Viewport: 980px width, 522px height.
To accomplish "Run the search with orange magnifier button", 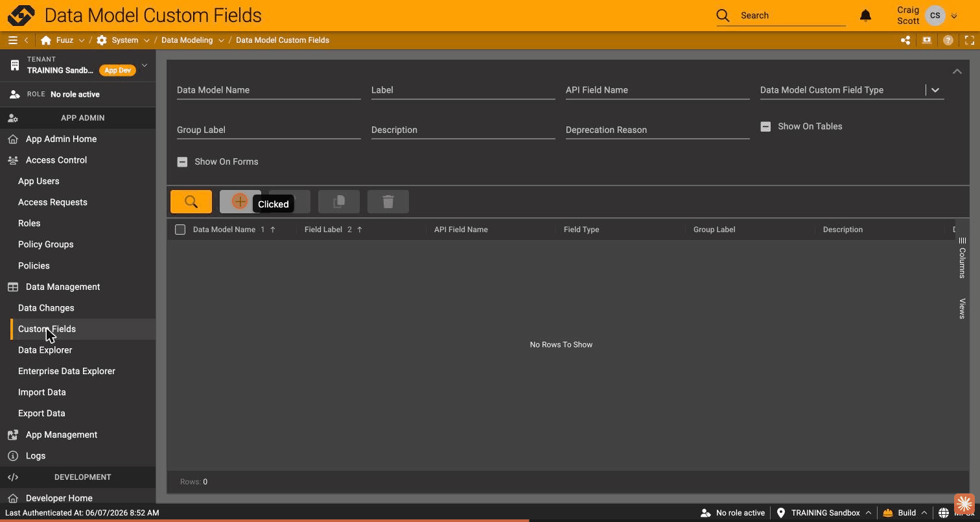I will [x=191, y=202].
